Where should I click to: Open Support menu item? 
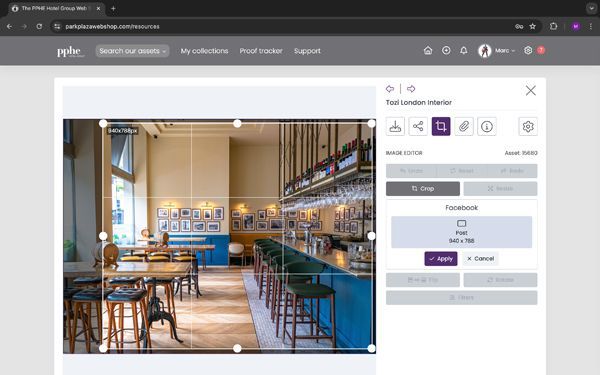pos(307,51)
